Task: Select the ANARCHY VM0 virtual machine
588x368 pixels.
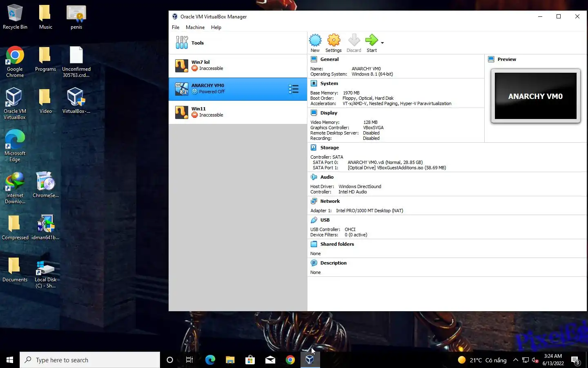Action: (238, 89)
